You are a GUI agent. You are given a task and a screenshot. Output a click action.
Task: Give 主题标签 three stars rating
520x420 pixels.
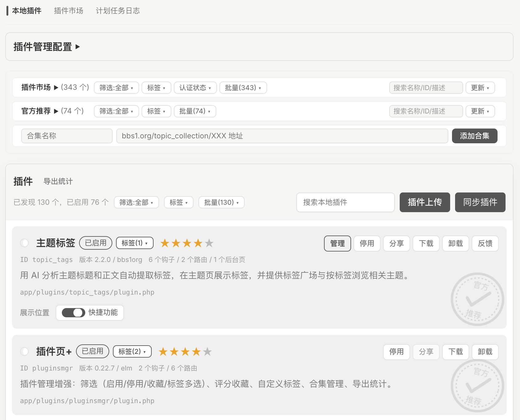coord(187,243)
